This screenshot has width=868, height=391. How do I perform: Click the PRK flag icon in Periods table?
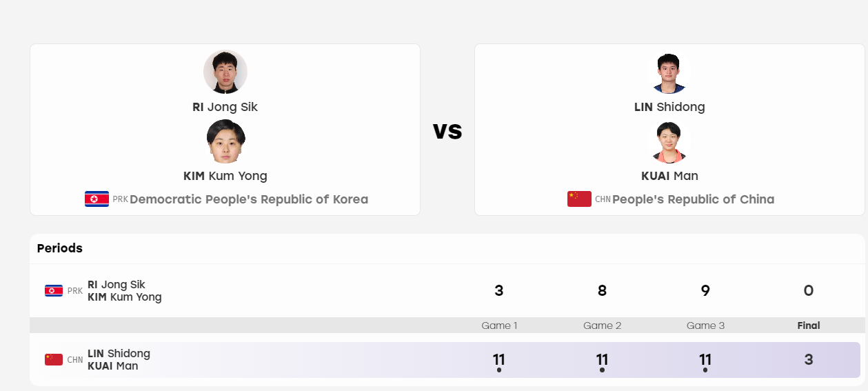[54, 291]
